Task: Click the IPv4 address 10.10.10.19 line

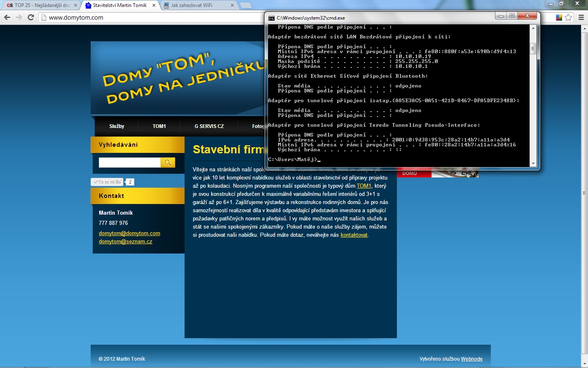Action: coord(354,56)
